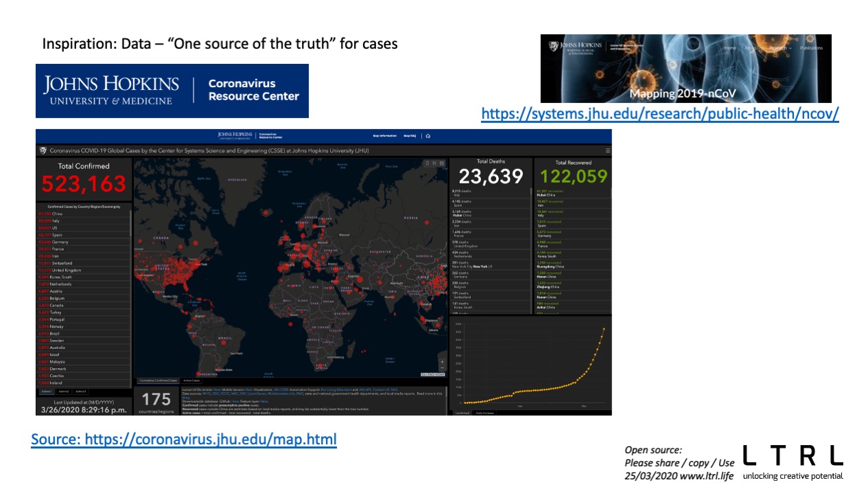The height and width of the screenshot is (489, 868).
Task: Select the Daily Increase chart tab
Action: click(x=484, y=413)
